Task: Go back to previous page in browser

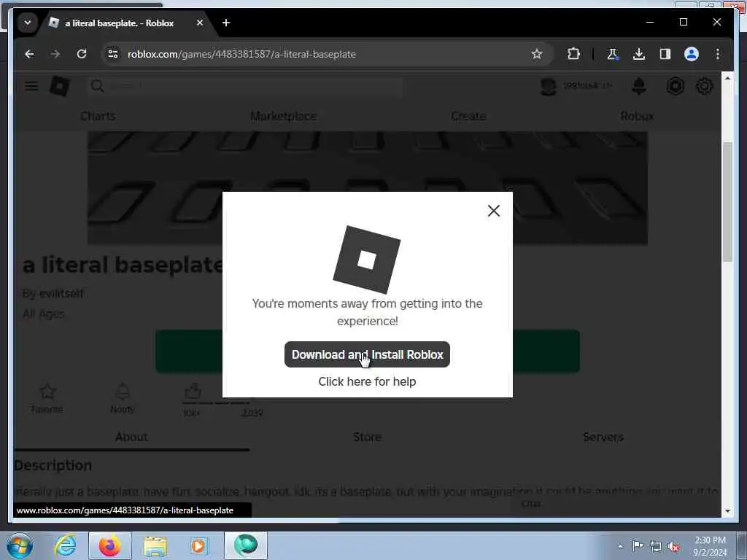Action: pos(29,54)
